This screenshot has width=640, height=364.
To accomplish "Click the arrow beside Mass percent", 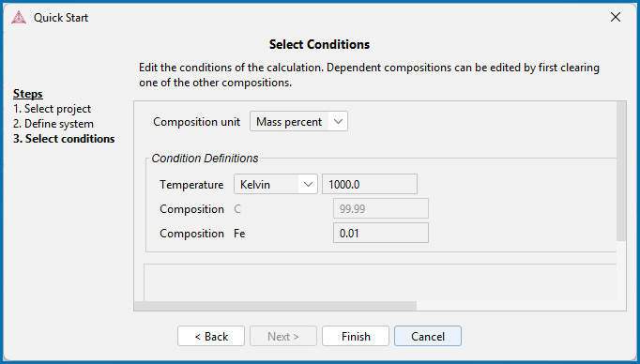I will pyautogui.click(x=338, y=122).
